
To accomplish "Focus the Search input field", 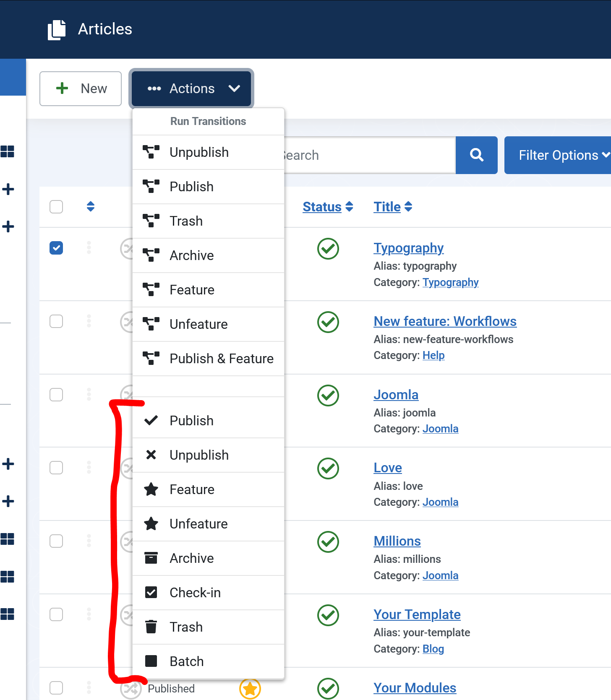I will pyautogui.click(x=369, y=155).
